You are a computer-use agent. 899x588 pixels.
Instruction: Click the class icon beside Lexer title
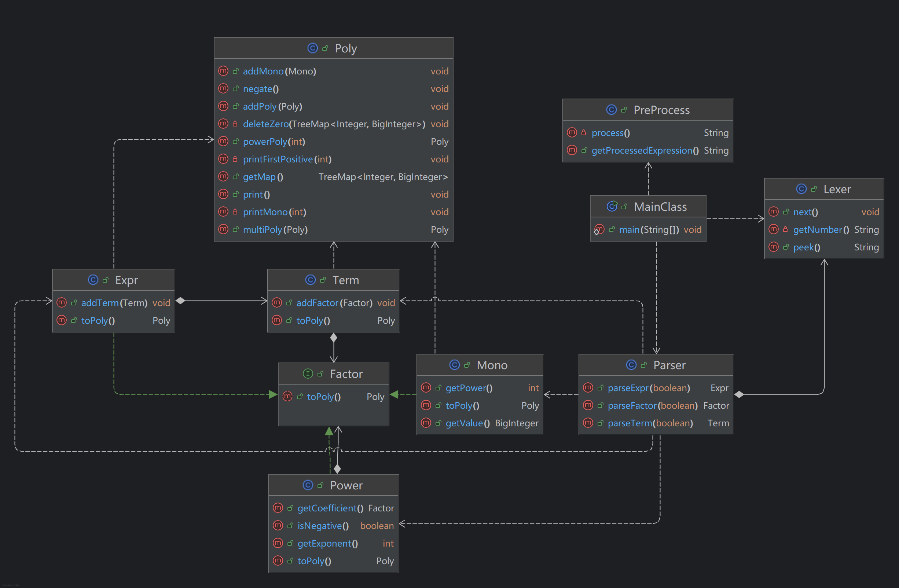[x=801, y=189]
